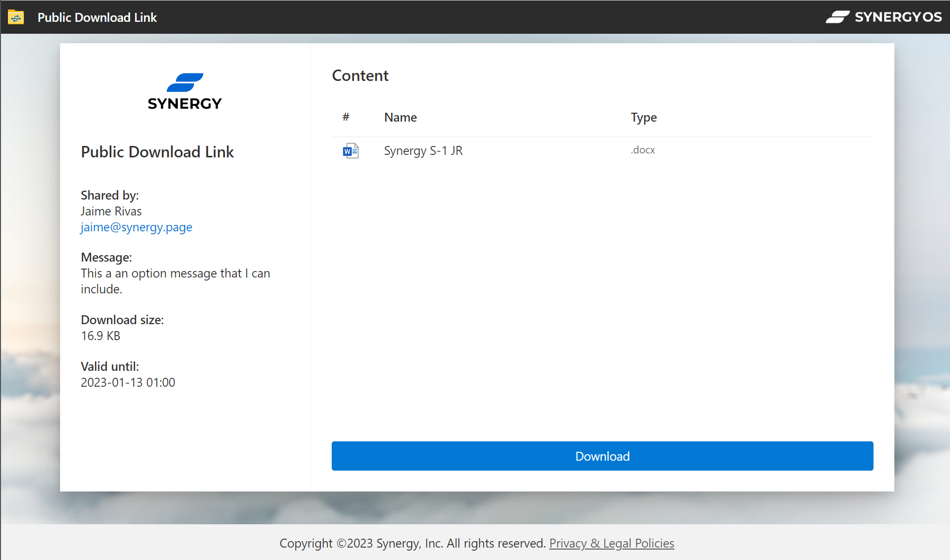
Task: Click the Content heading
Action: tap(360, 75)
